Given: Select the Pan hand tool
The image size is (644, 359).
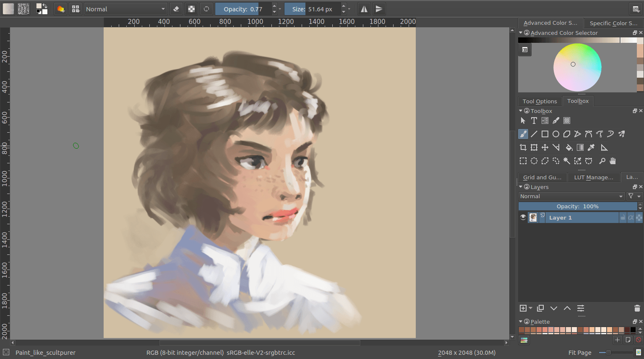Looking at the screenshot, I should pos(613,161).
